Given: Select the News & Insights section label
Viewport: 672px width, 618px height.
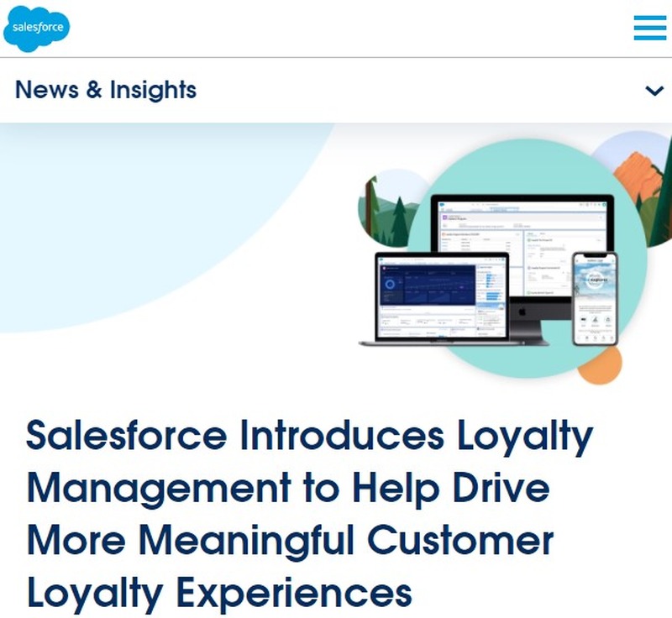Looking at the screenshot, I should (106, 90).
